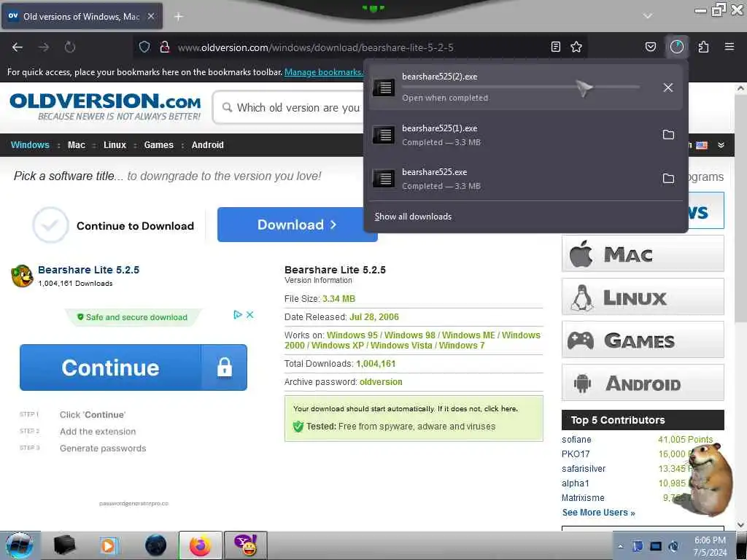Select the Games navigation item
The image size is (747, 560).
(x=158, y=145)
